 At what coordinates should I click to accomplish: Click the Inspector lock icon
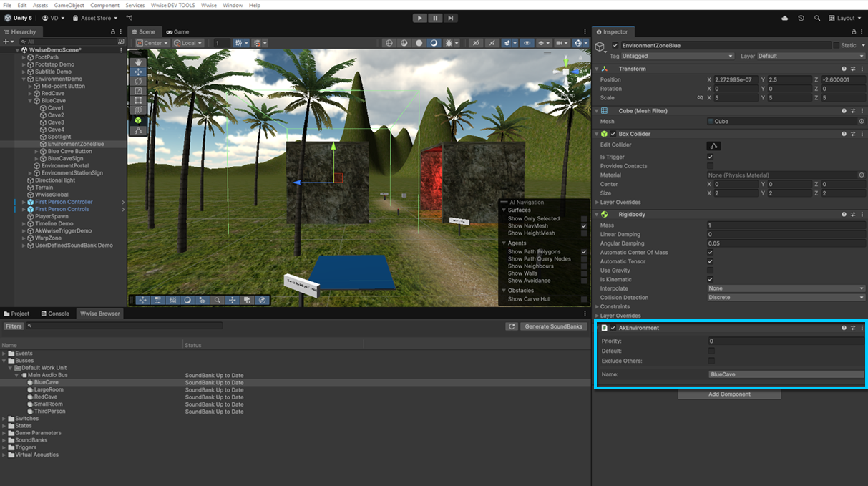click(853, 32)
